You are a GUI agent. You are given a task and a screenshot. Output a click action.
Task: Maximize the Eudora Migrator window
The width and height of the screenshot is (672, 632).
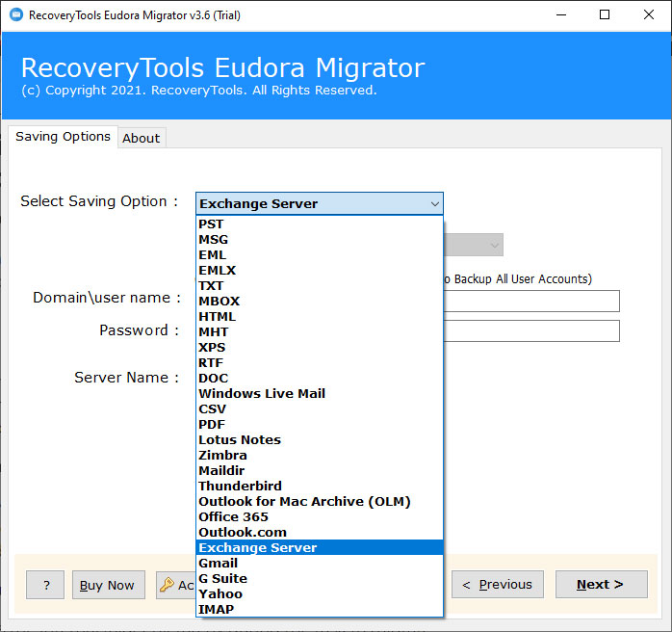pos(604,14)
